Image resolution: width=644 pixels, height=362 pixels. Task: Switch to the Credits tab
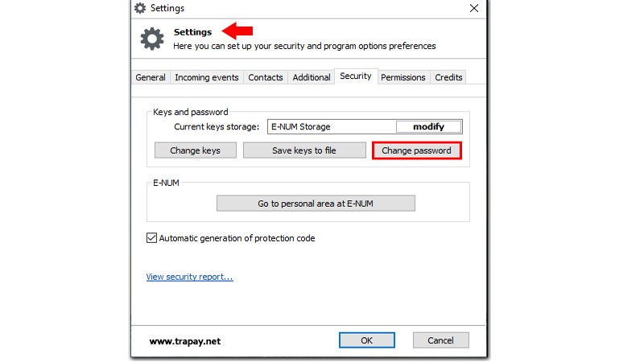(448, 77)
